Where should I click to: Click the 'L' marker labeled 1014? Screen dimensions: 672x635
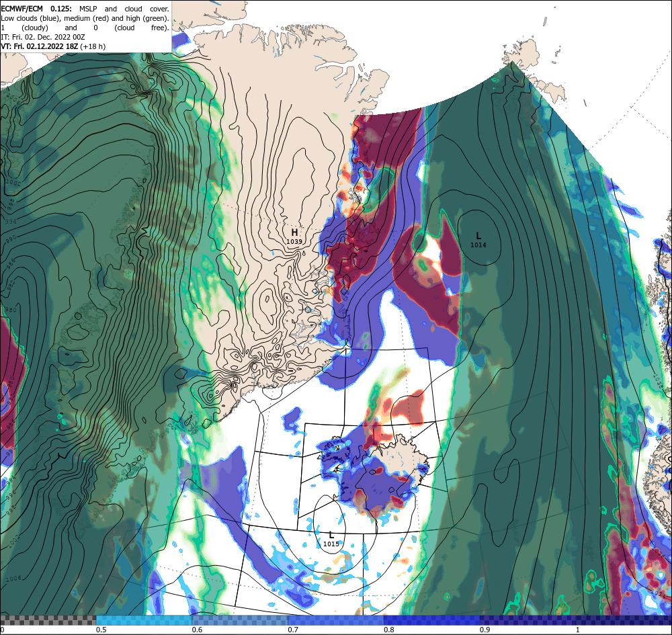478,236
